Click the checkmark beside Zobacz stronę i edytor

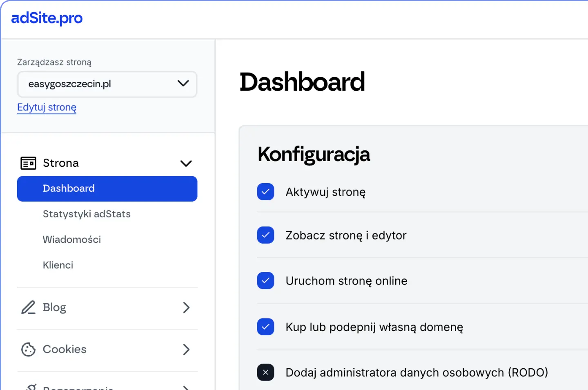[x=265, y=235]
